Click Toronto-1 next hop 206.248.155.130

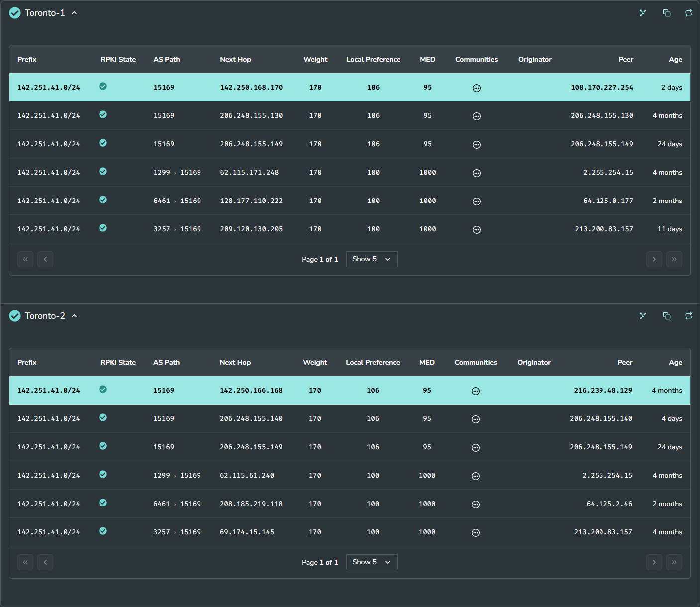point(251,115)
